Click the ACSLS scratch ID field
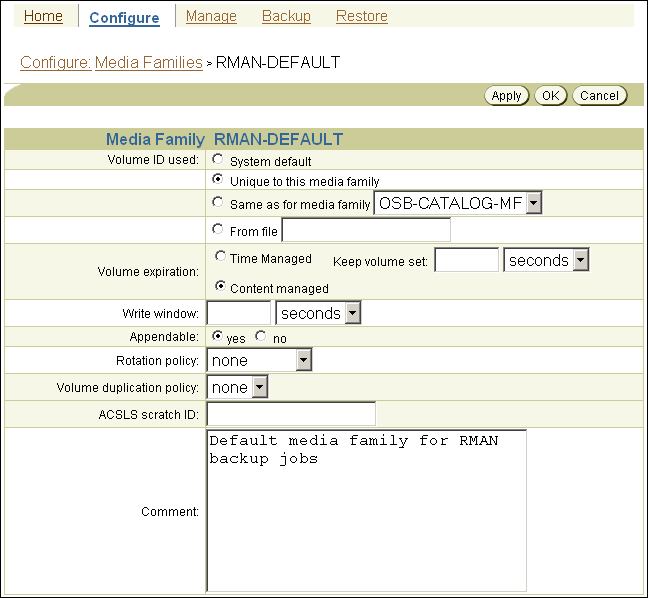This screenshot has height=598, width=648. click(x=291, y=414)
